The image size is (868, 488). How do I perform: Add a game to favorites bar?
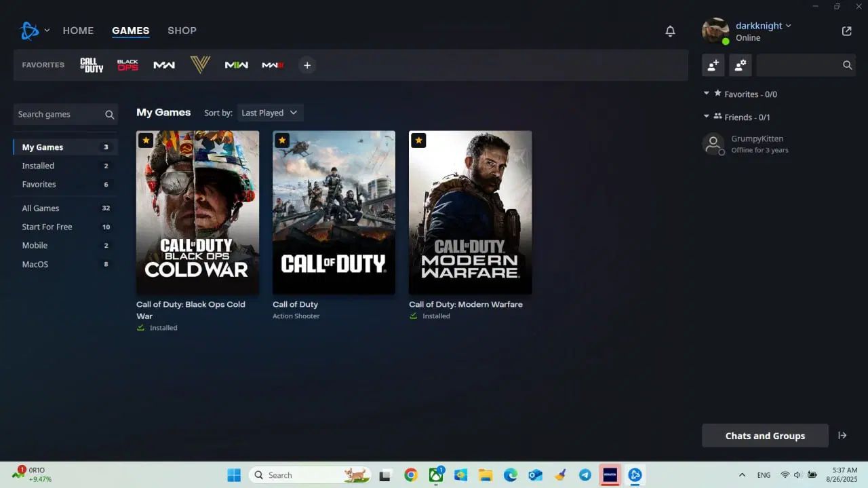click(x=307, y=65)
